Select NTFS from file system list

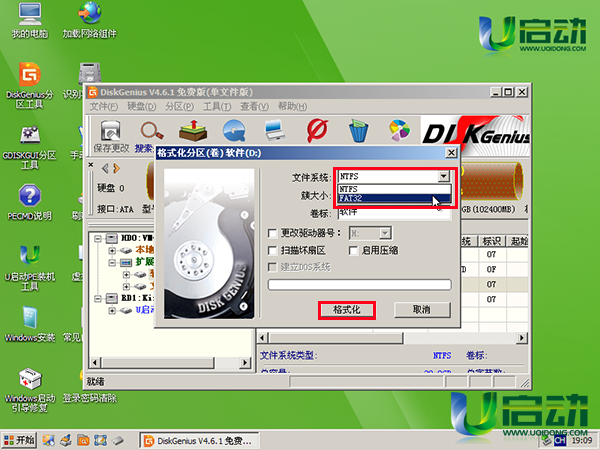(x=395, y=189)
